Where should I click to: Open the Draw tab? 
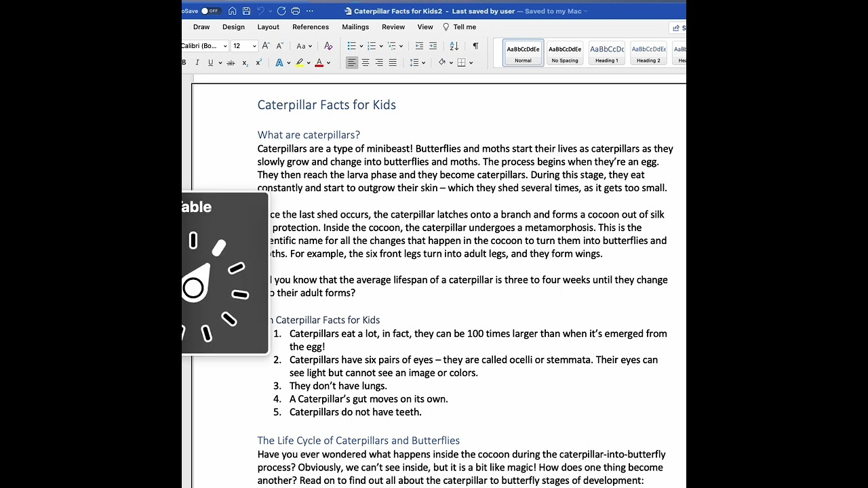(201, 27)
